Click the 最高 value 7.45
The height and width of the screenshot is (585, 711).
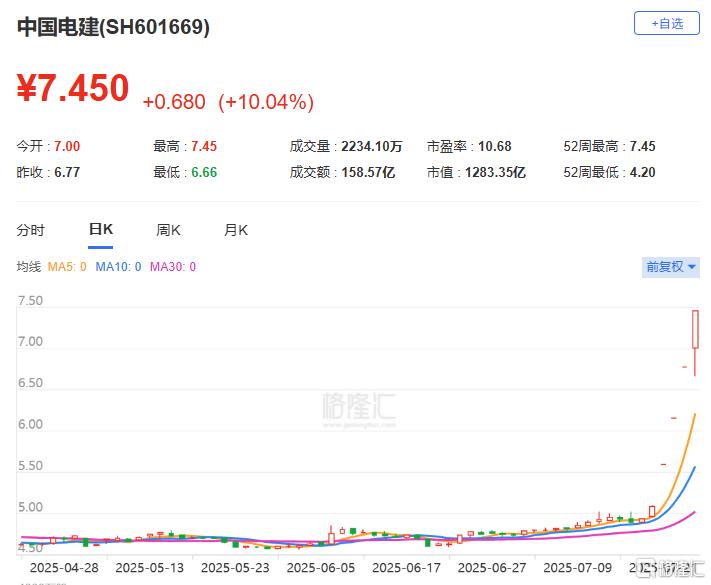tap(204, 146)
